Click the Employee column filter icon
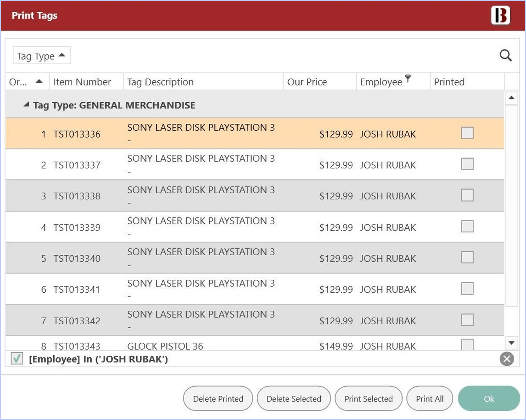This screenshot has width=526, height=420. click(x=408, y=78)
